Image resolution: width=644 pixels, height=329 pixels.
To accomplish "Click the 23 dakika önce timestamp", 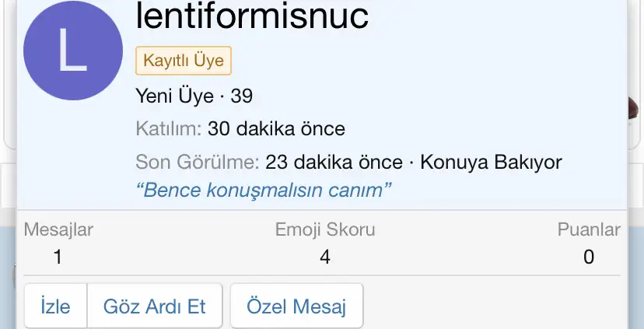I will tap(334, 162).
